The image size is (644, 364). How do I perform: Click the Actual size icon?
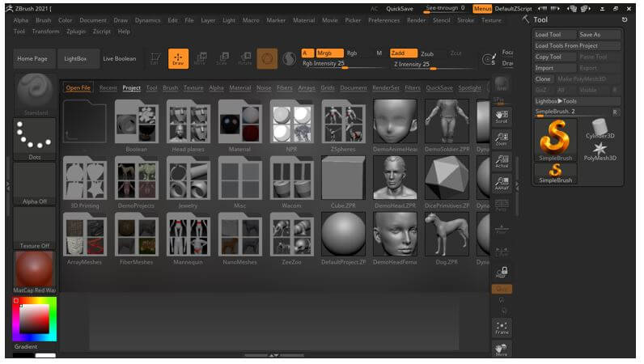click(502, 161)
